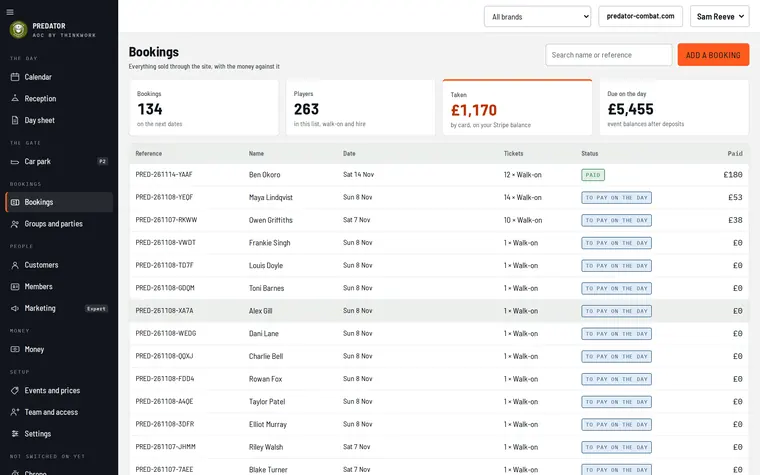Click Maya Lindqvist's TO PAY ON THE DAY badge
The width and height of the screenshot is (760, 475).
click(x=616, y=198)
